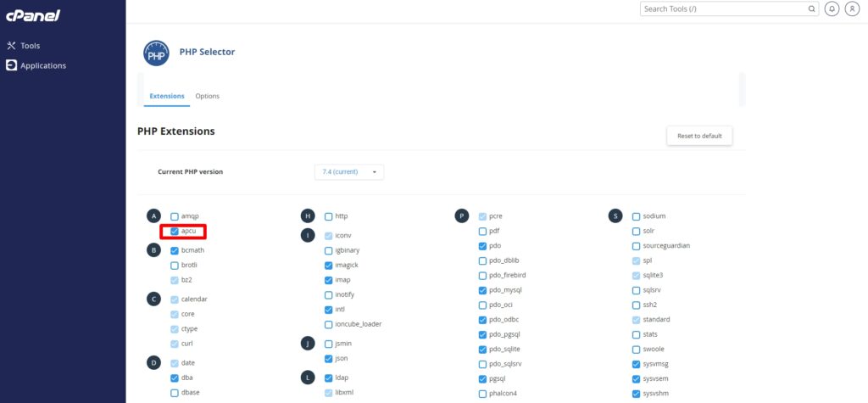
Task: Uncheck the pdo_mysql extension
Action: 482,290
